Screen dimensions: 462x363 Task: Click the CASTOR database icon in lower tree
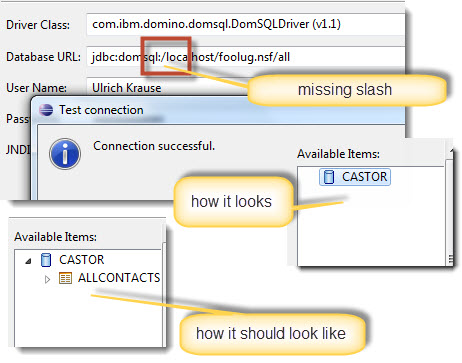coord(46,260)
